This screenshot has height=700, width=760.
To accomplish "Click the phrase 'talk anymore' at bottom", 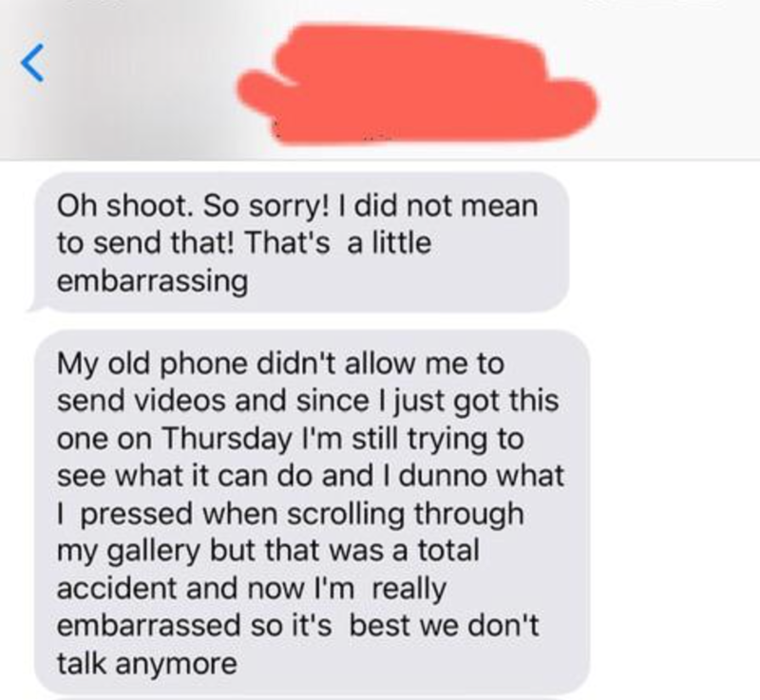I will coord(147,663).
